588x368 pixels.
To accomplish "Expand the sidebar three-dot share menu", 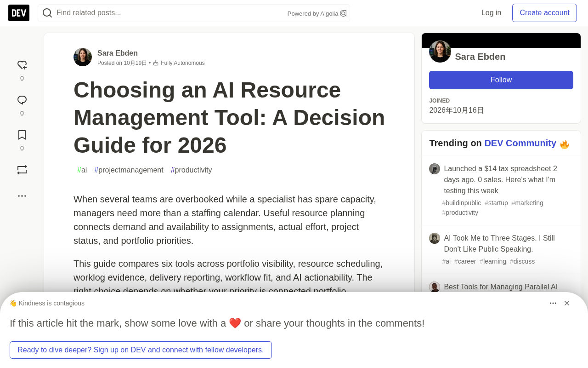I will [22, 196].
